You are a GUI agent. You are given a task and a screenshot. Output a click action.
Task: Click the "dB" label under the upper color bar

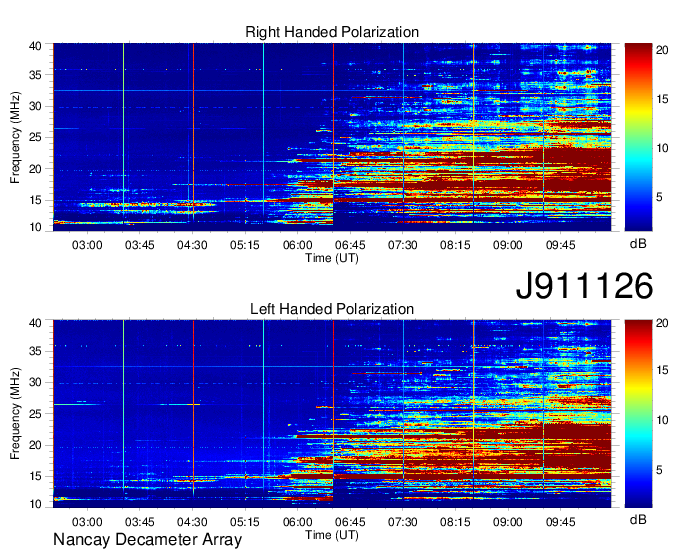tap(638, 244)
